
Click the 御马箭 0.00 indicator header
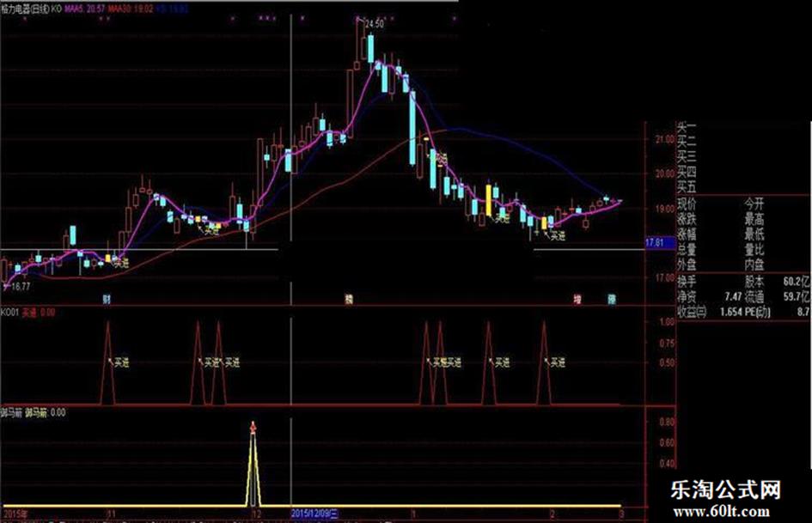click(33, 413)
